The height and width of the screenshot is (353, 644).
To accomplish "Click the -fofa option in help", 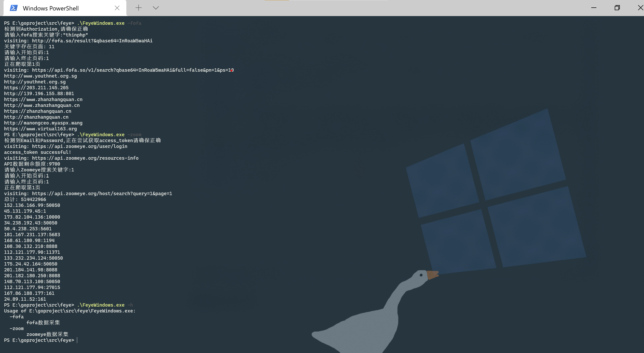I will (x=17, y=317).
